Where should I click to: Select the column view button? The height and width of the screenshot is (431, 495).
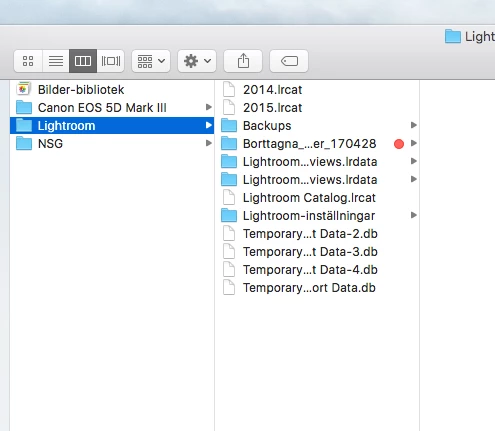(x=83, y=61)
